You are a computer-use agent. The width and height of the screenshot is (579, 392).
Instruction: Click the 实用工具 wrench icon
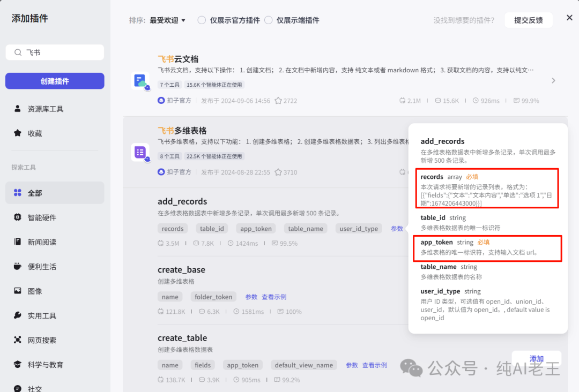coord(17,315)
